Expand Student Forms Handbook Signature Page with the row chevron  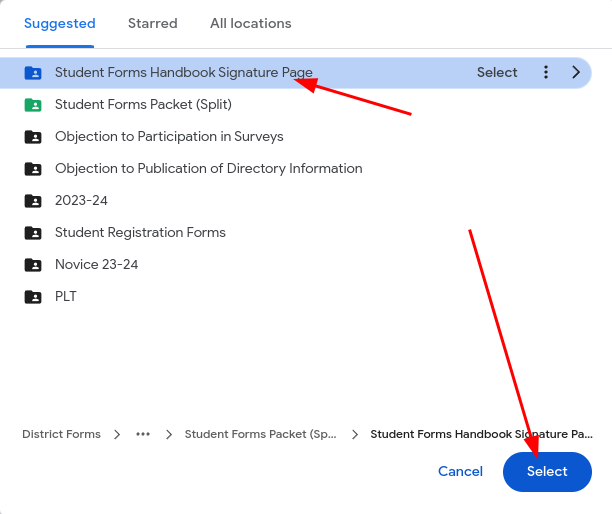coord(576,72)
